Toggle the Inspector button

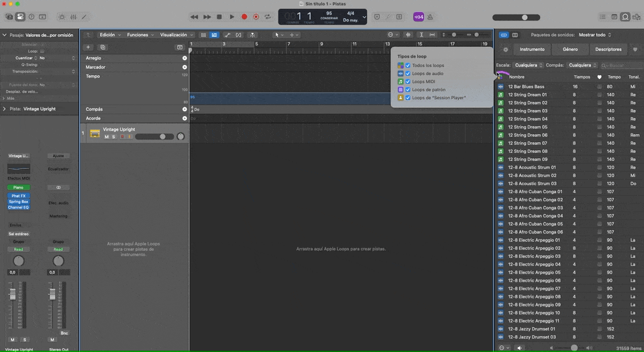pos(20,17)
